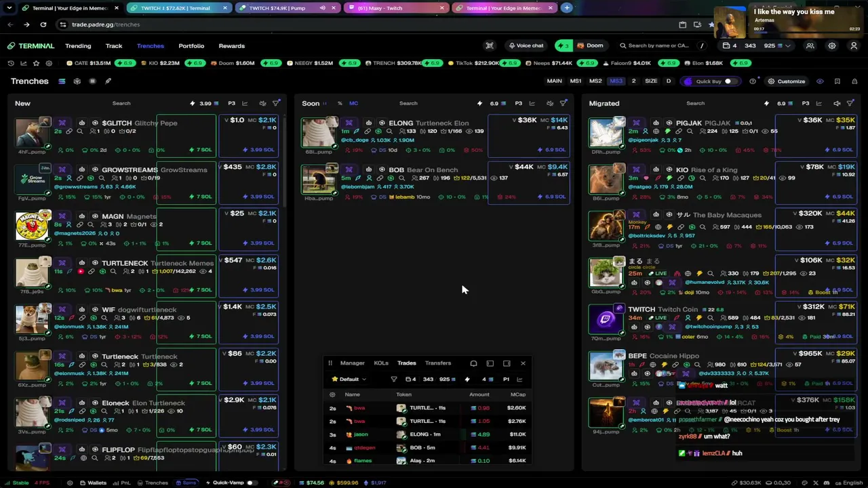
Task: Open the QR scan icon beside Voice chat
Action: pos(490,46)
